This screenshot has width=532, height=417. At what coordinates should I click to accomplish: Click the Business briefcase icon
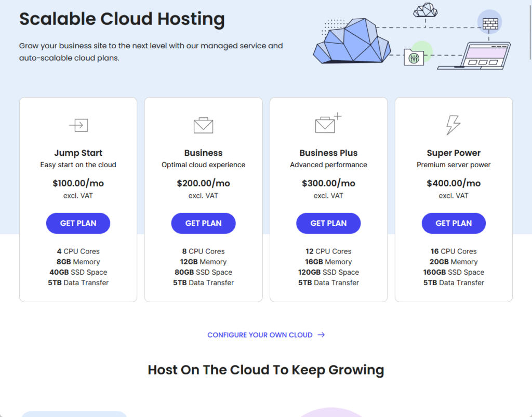pyautogui.click(x=203, y=126)
